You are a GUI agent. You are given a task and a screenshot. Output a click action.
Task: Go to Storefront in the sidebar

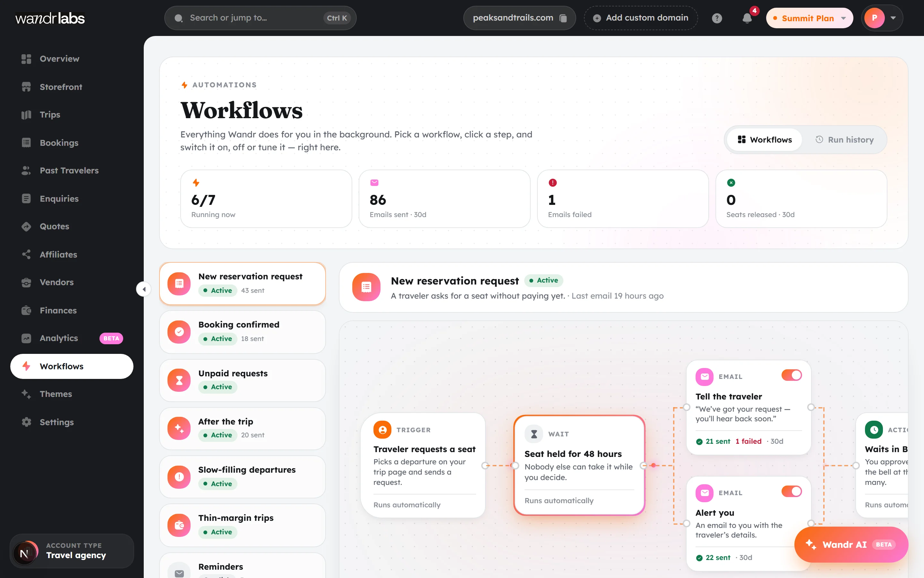72,87
